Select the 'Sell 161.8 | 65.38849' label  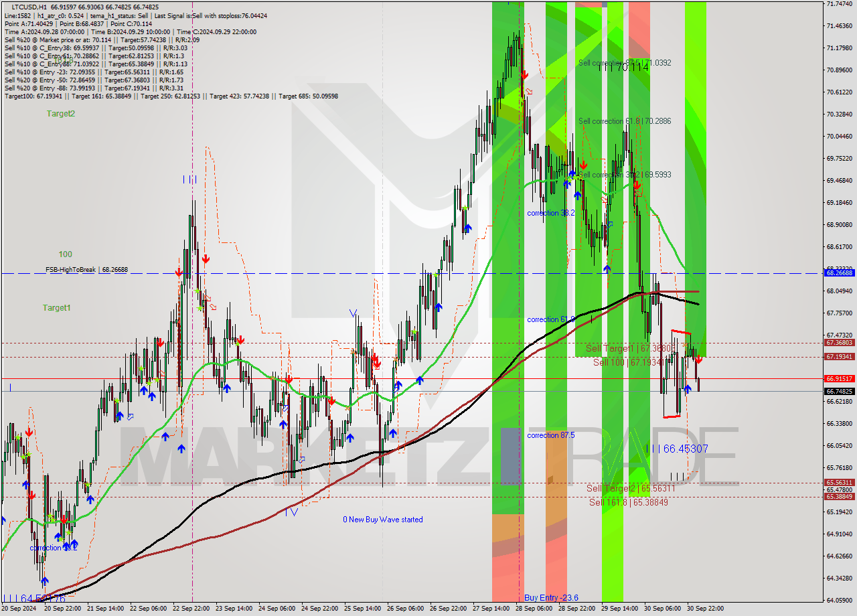coord(629,502)
